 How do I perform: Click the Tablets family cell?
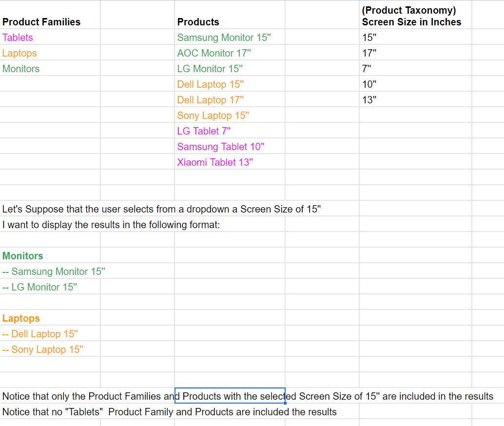(50, 37)
